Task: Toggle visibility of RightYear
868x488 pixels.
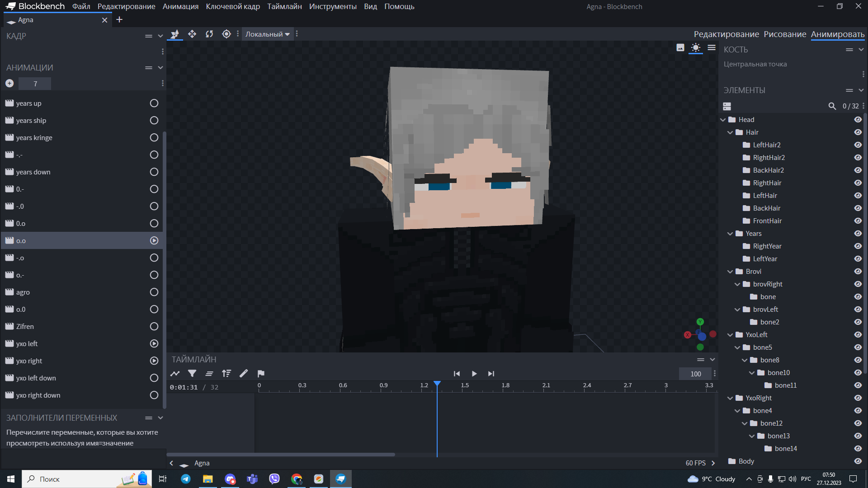Action: coord(858,246)
